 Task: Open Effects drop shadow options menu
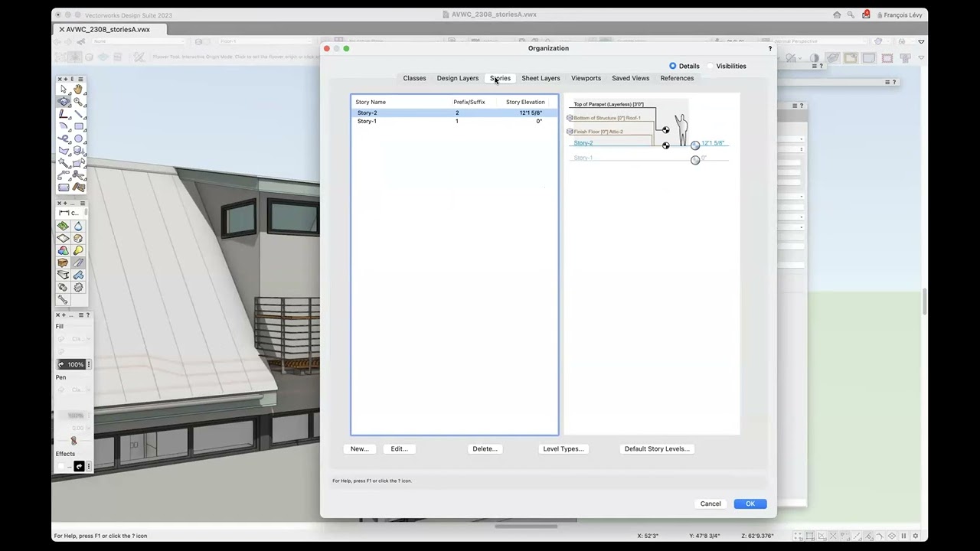pos(88,466)
